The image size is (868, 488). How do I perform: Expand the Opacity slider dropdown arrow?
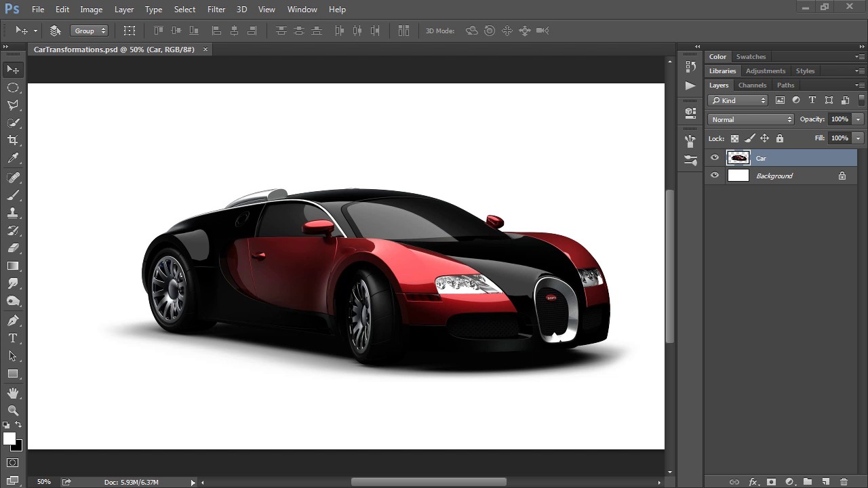(x=858, y=119)
